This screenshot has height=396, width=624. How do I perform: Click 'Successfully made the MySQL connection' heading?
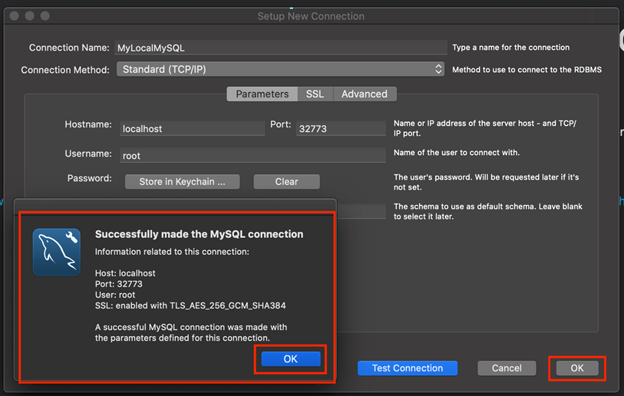[199, 234]
